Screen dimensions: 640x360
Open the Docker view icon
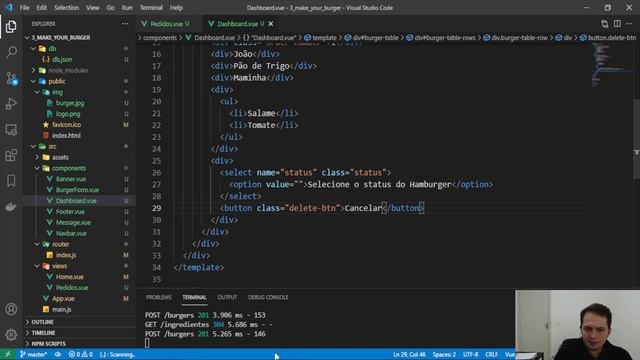tap(11, 207)
